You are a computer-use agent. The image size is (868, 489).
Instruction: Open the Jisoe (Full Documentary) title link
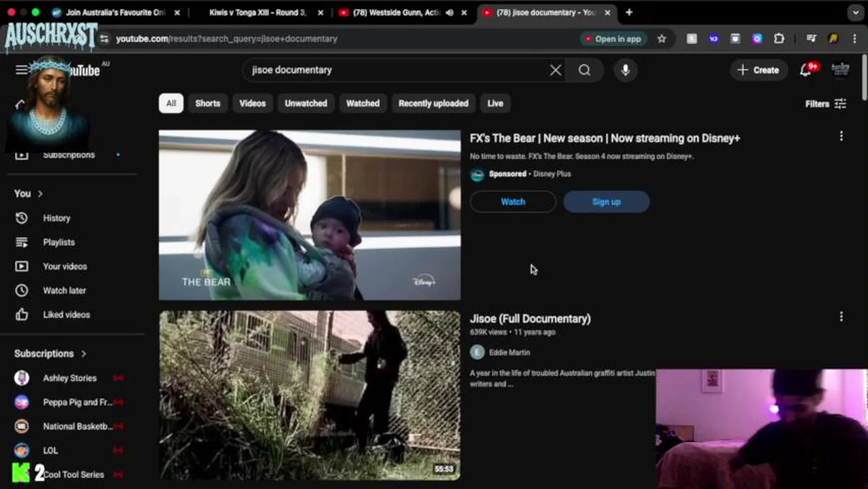pos(530,319)
